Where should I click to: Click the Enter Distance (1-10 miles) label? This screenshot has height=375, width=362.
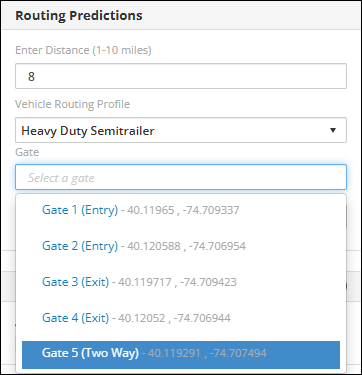pyautogui.click(x=83, y=50)
